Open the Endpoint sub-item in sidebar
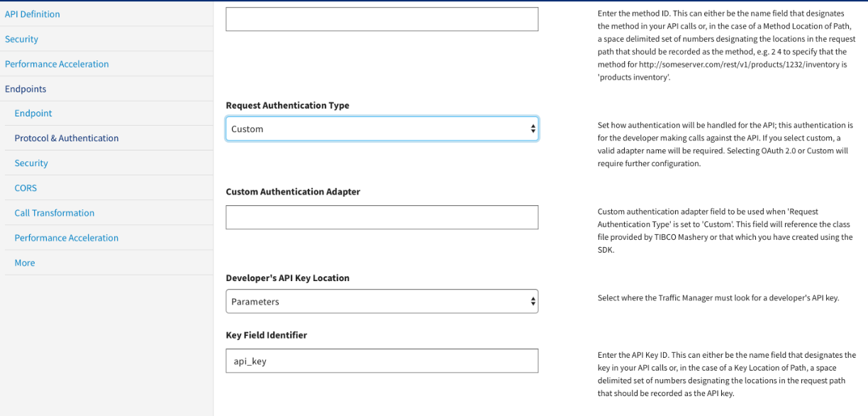 33,114
